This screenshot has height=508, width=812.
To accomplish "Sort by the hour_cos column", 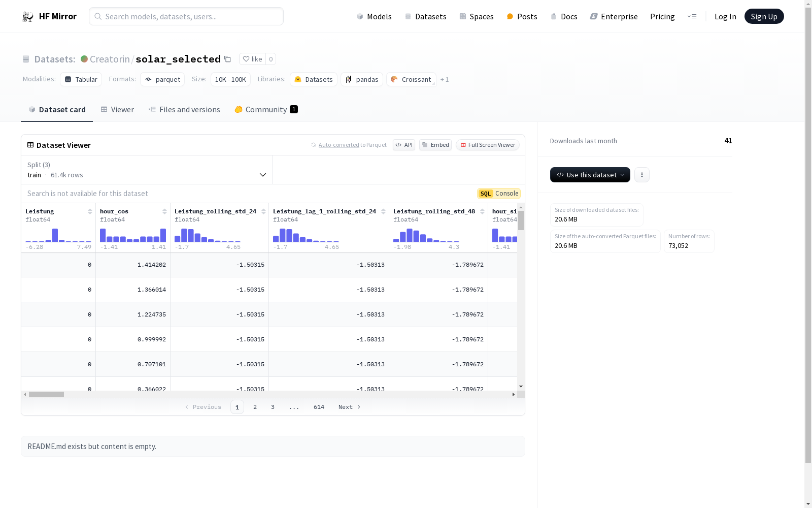I will click(164, 211).
